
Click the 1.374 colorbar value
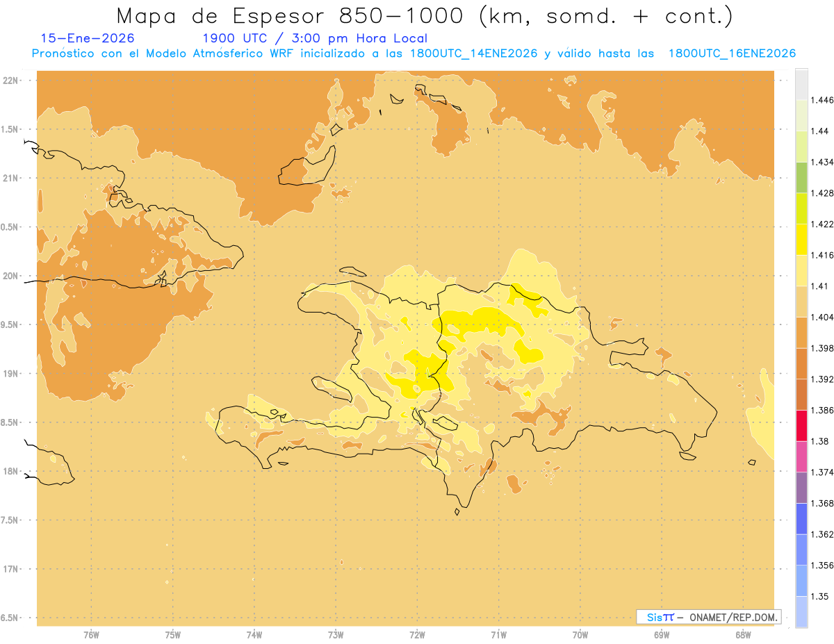pyautogui.click(x=822, y=472)
